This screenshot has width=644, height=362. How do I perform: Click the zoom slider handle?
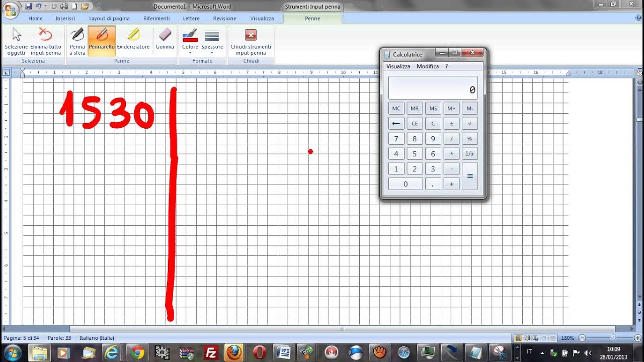click(x=613, y=338)
